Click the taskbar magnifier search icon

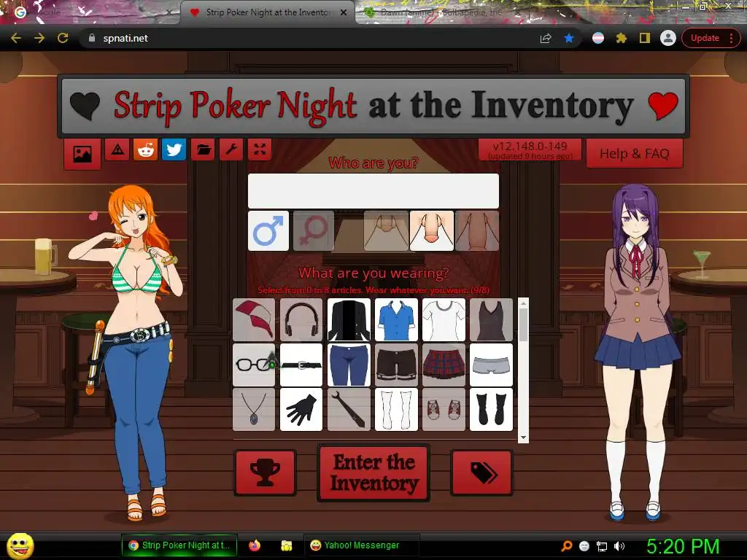coord(567,545)
